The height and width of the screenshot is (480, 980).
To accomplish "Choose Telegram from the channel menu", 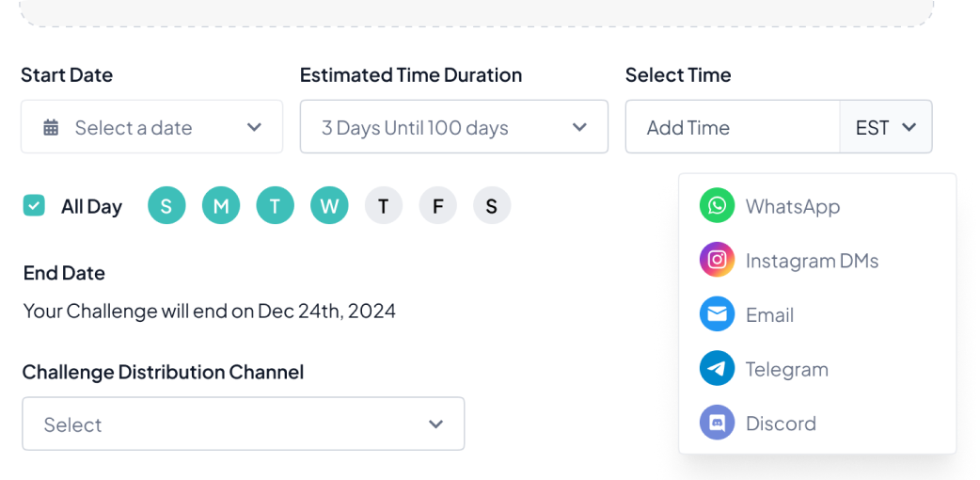I will (x=786, y=369).
